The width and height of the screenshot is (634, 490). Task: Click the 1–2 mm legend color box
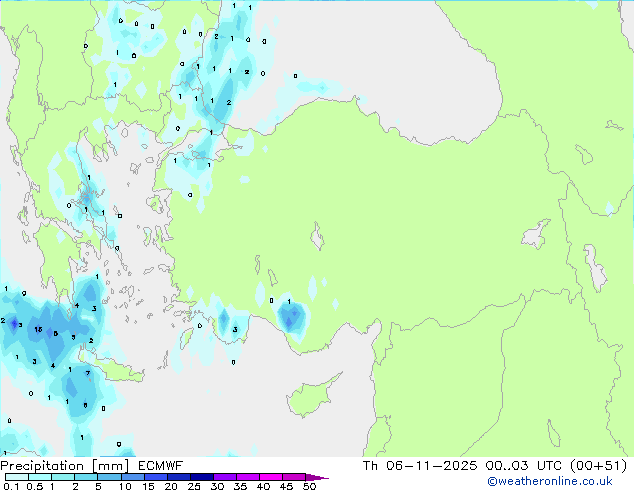63,477
